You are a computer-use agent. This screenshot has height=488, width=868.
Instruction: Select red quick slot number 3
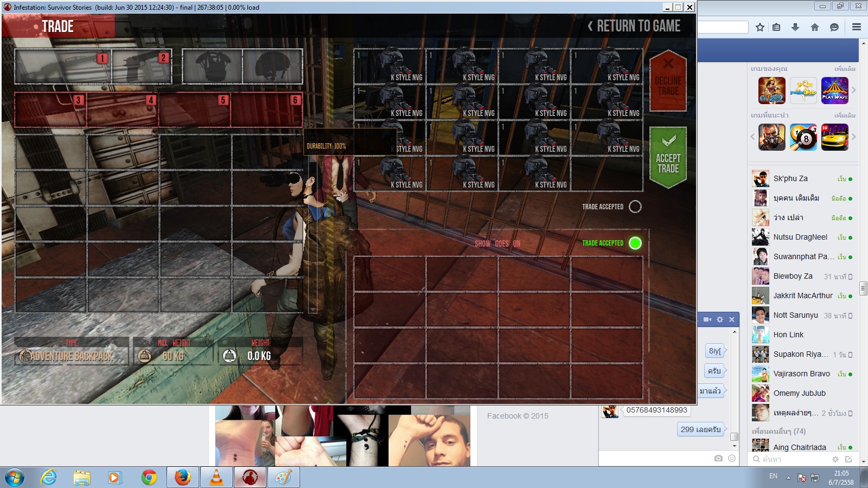pyautogui.click(x=50, y=110)
